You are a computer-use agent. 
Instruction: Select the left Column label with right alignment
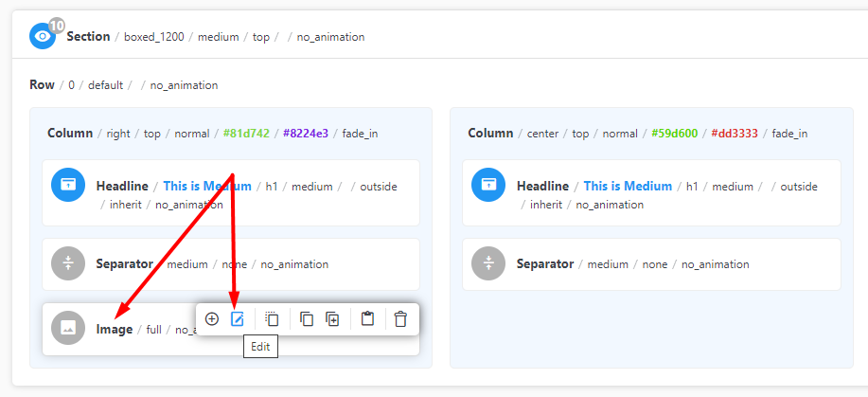[70, 133]
